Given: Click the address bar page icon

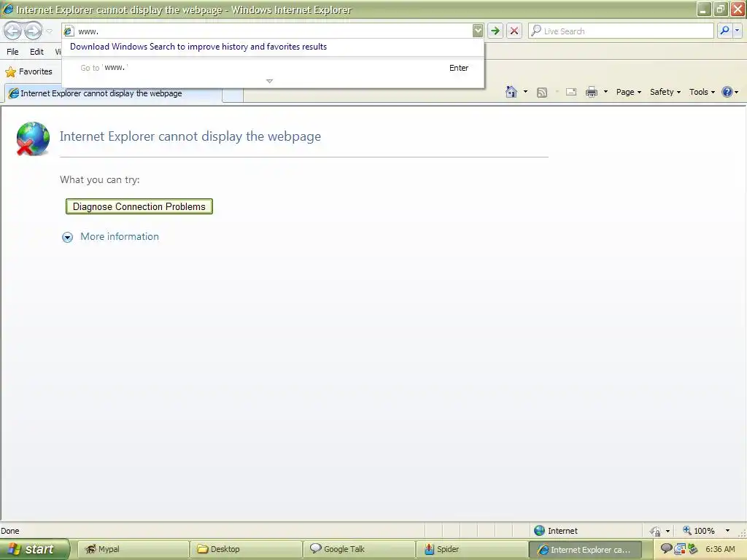Looking at the screenshot, I should click(x=69, y=31).
